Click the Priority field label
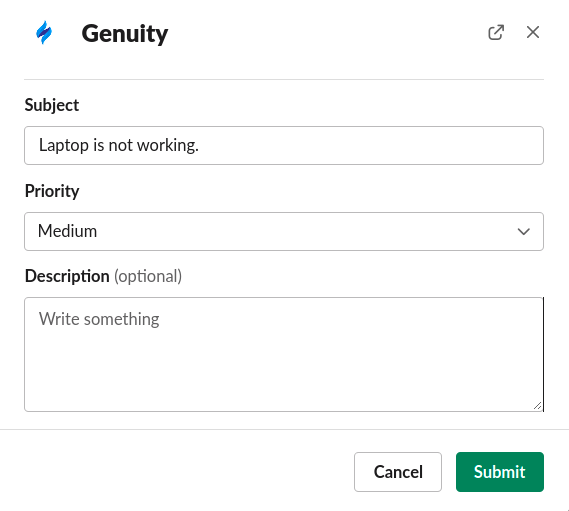 click(x=52, y=191)
